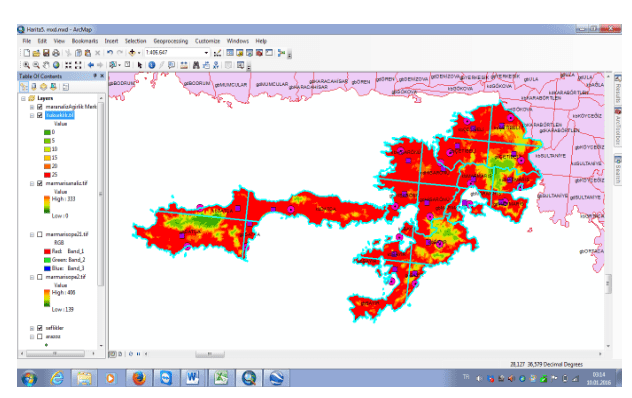Screen dimensions: 632x398
Task: Select the Zoom In tool
Action: click(26, 65)
